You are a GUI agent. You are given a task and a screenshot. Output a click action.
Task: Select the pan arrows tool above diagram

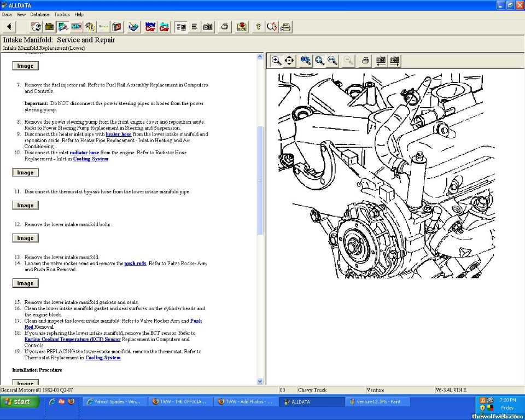tap(290, 60)
